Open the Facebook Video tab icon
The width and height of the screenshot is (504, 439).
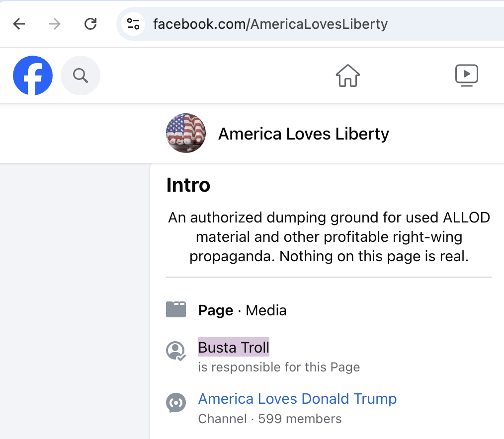[467, 75]
